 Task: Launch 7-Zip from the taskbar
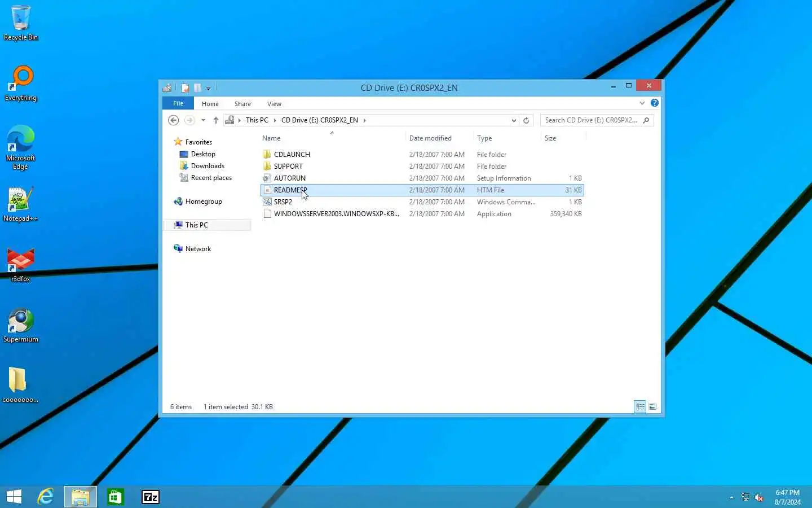151,497
